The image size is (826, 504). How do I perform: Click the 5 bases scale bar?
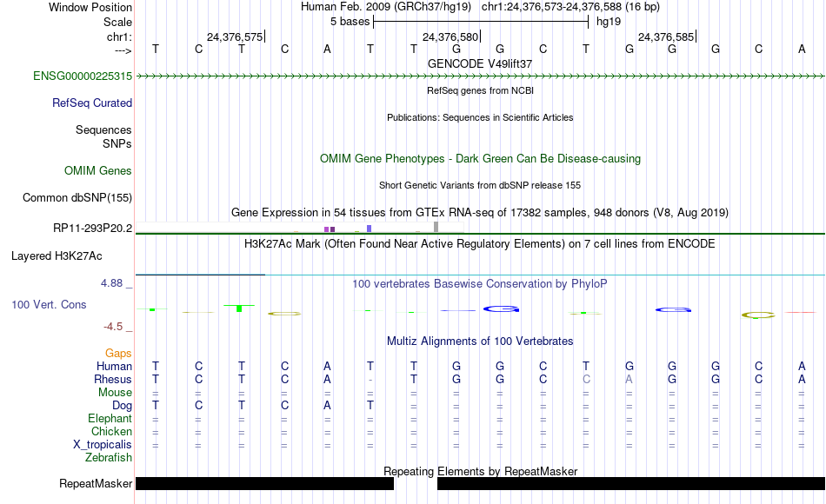(x=481, y=22)
